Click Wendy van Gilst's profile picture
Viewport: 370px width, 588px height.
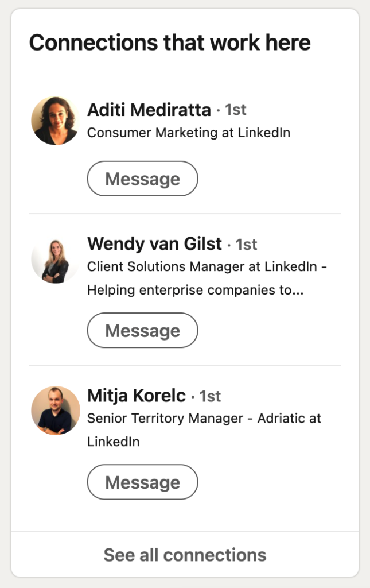point(56,260)
